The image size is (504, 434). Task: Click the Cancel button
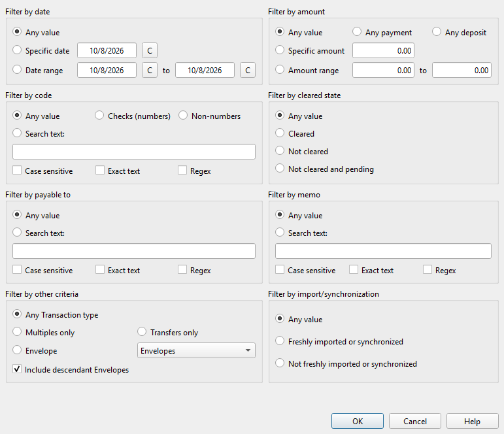click(x=415, y=421)
